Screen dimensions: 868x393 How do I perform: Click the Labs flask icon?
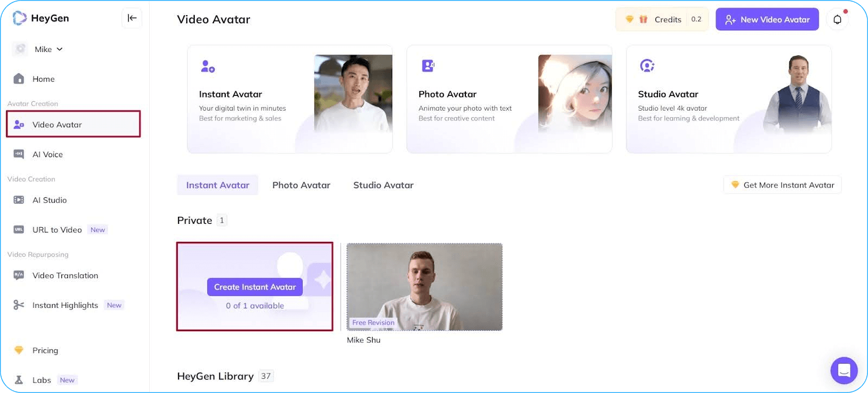point(19,380)
